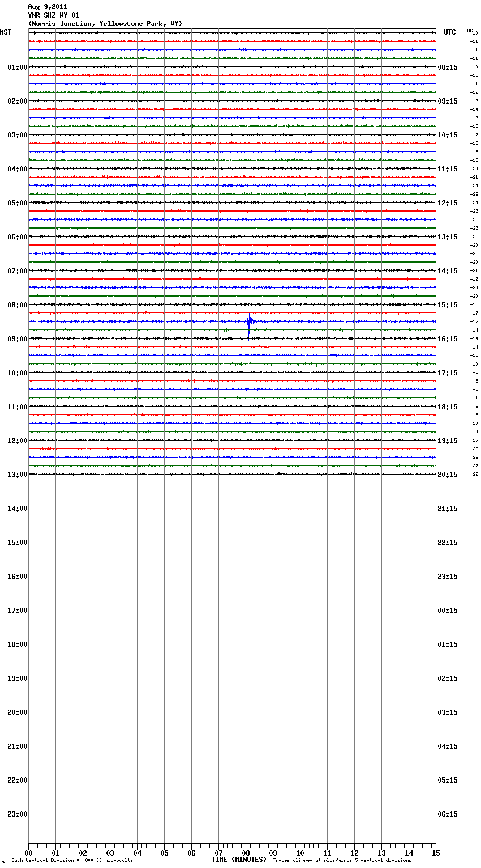481x868 pixels.
Task: Click the earthquake spike on blue trace
Action: [250, 323]
